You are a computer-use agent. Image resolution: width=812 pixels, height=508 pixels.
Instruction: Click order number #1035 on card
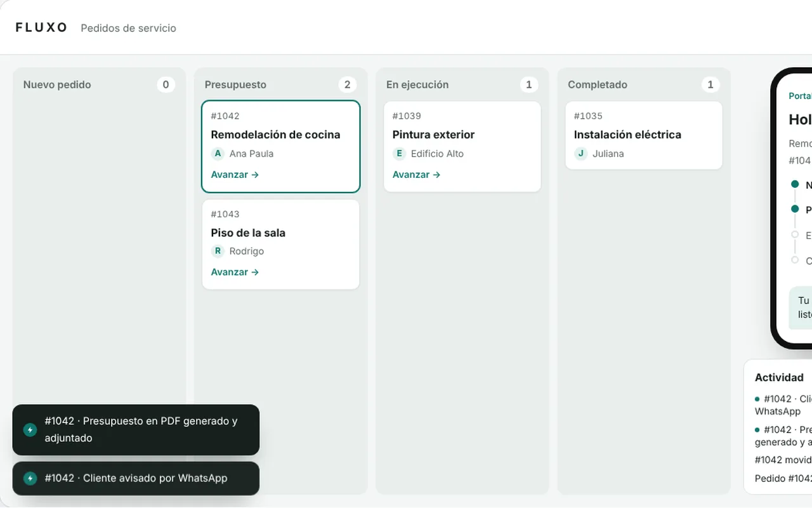tap(588, 116)
